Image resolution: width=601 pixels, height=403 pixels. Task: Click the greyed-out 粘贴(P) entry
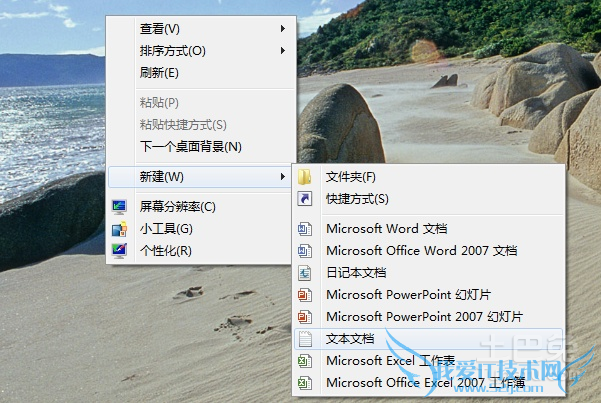pos(201,103)
